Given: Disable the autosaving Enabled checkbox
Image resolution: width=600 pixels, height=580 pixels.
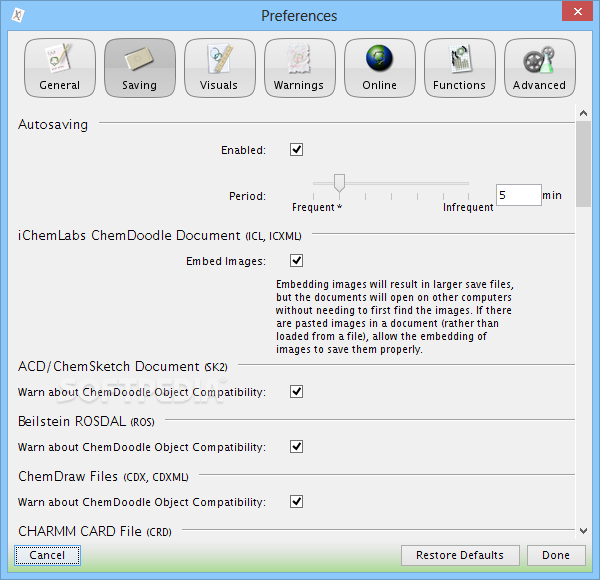Looking at the screenshot, I should pos(296,150).
